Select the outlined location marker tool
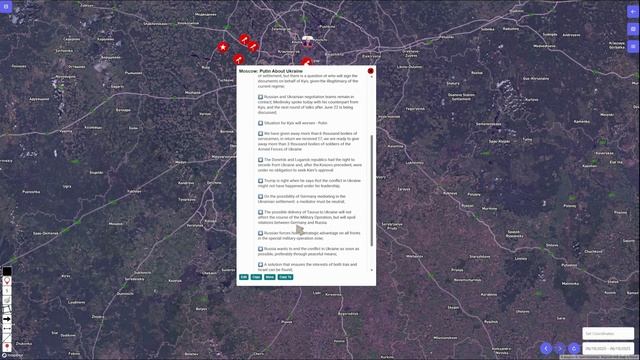Screen dimensions: 640x360 (x=7, y=281)
